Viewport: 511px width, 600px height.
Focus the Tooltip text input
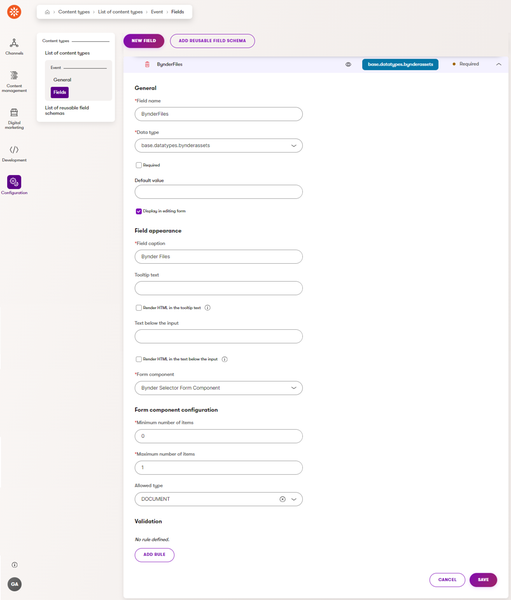(x=219, y=288)
